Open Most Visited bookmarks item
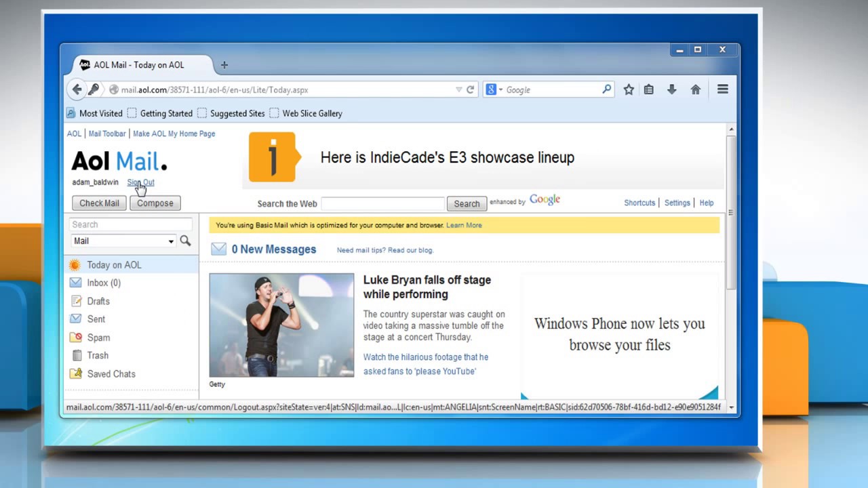Viewport: 868px width, 488px height. 94,113
